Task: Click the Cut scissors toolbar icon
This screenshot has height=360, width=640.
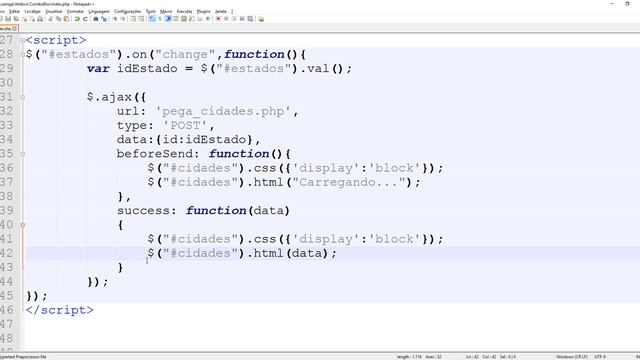Action: (x=50, y=19)
